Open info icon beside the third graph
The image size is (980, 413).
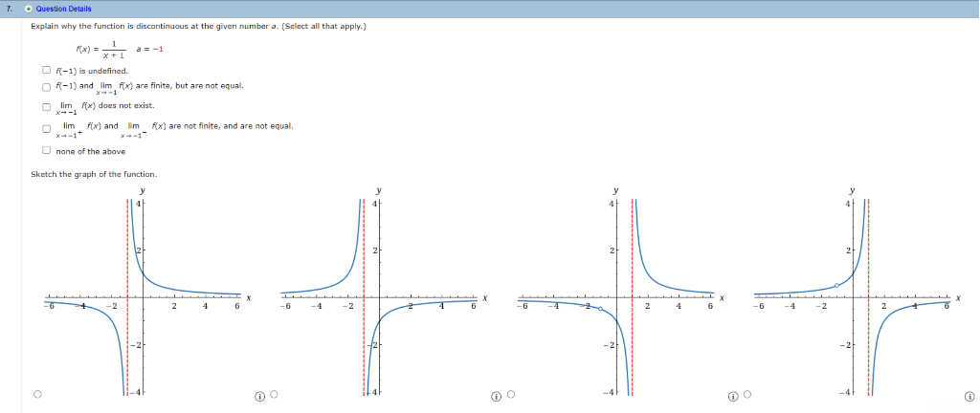click(733, 396)
